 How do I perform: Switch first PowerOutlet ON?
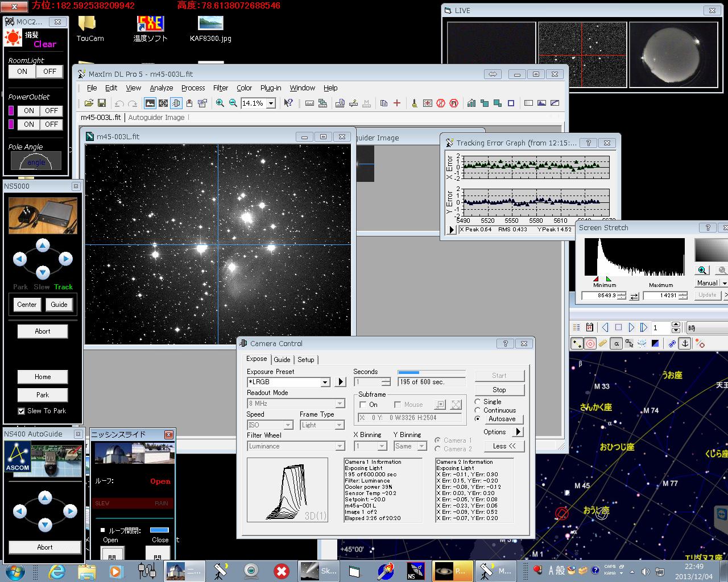tap(29, 111)
